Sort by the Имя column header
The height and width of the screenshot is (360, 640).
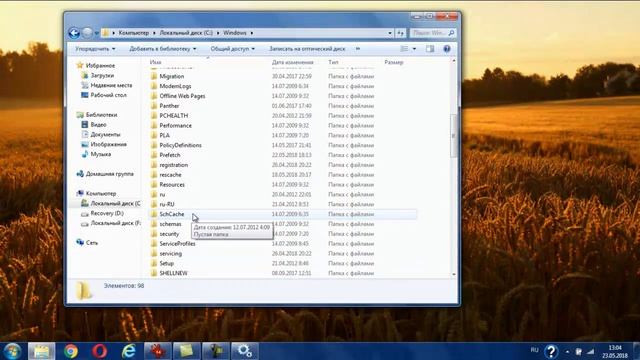[x=156, y=62]
